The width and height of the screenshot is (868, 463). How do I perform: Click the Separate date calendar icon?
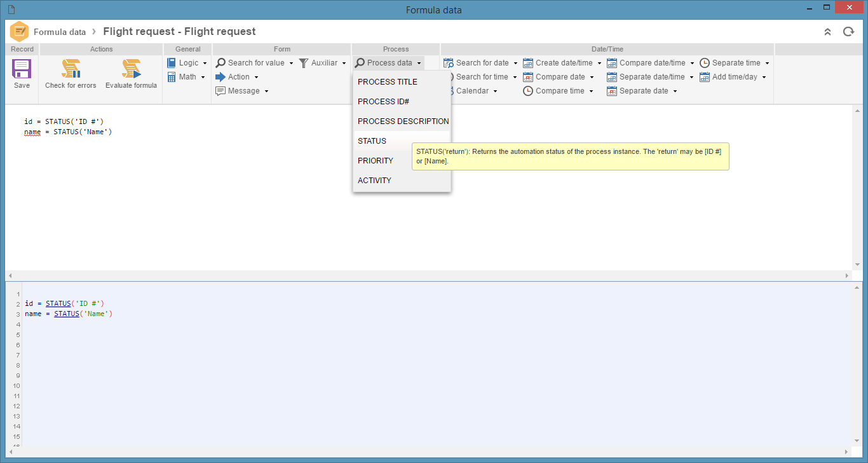[x=612, y=91]
